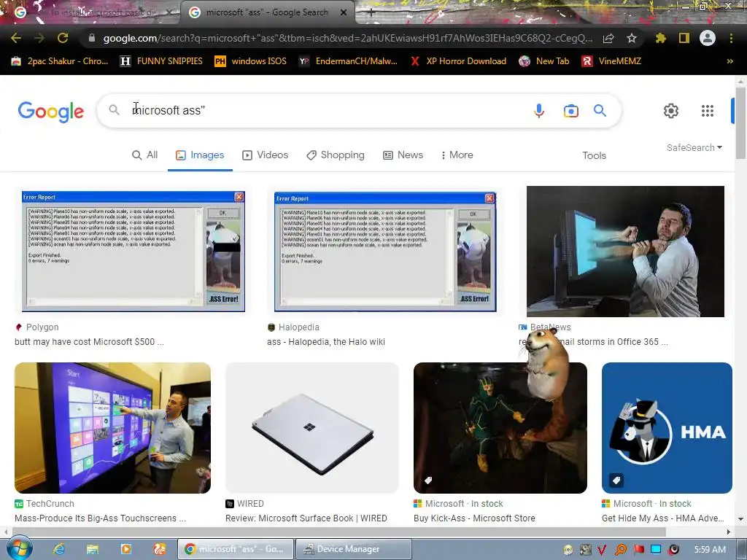Launch Internet Explorer from taskbar

[59, 549]
